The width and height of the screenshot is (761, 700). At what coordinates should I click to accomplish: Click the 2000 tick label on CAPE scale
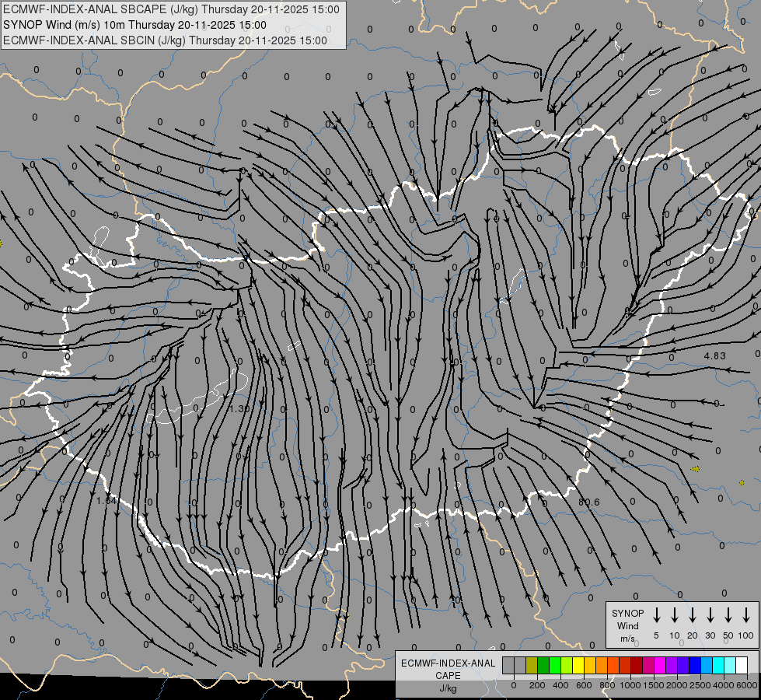click(677, 685)
